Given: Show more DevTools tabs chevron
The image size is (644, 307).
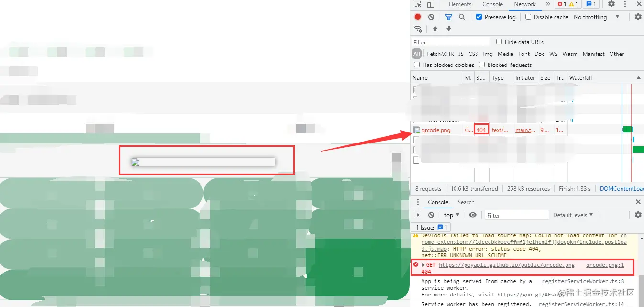Looking at the screenshot, I should (x=548, y=4).
